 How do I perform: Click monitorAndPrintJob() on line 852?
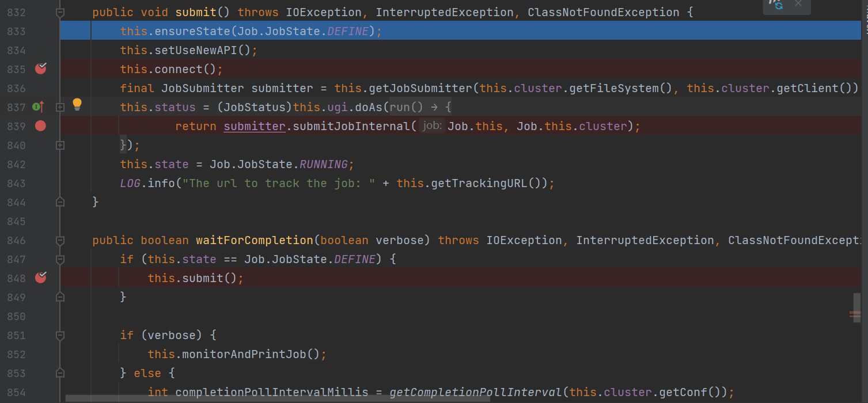click(x=251, y=354)
